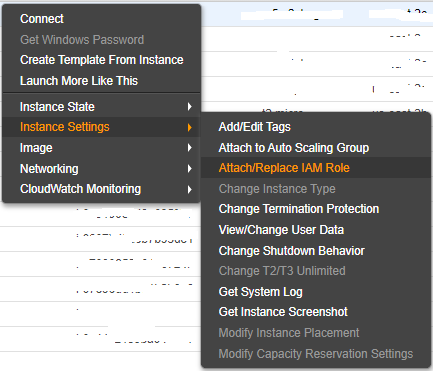Expand the arrow beside CloudWatch Monitoring
This screenshot has height=371, width=433.
coord(189,189)
